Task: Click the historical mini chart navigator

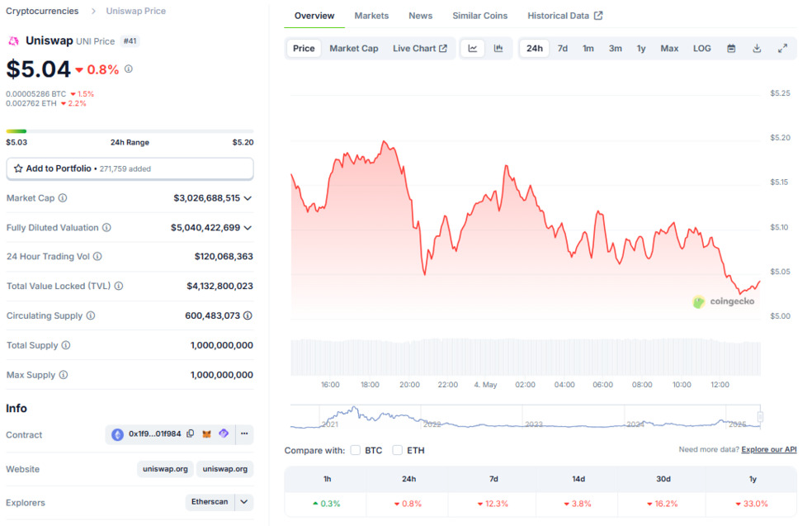Action: pos(526,417)
